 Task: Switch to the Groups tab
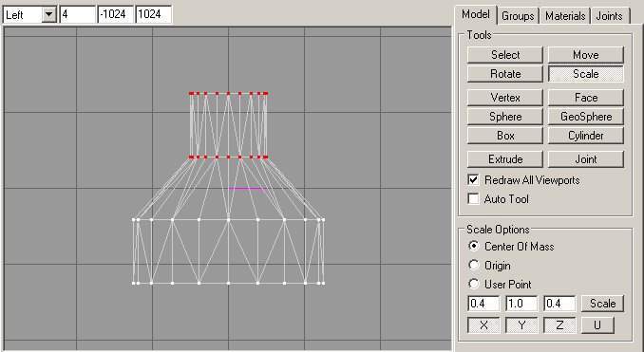click(x=518, y=16)
